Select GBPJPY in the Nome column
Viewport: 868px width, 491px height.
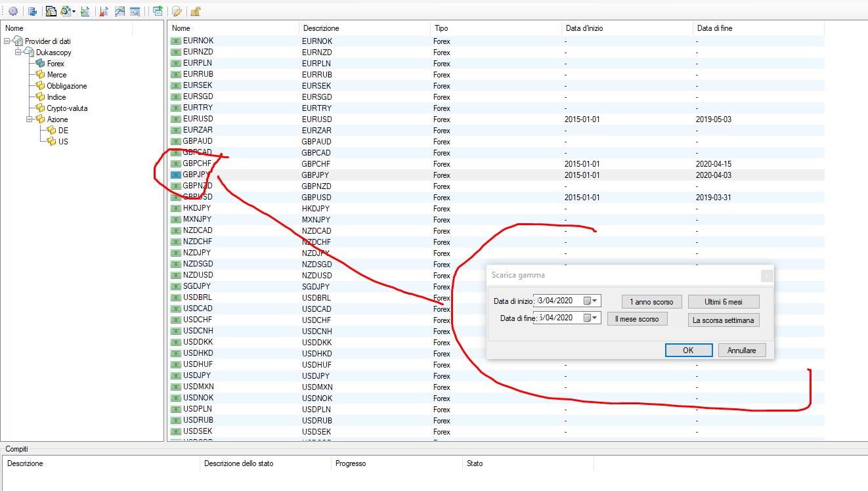click(x=197, y=175)
